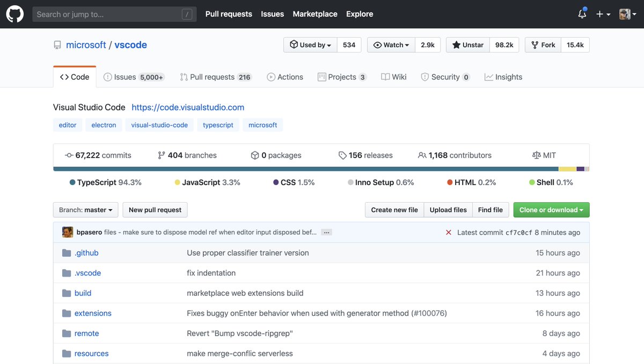
Task: Click the Fork button
Action: click(543, 45)
